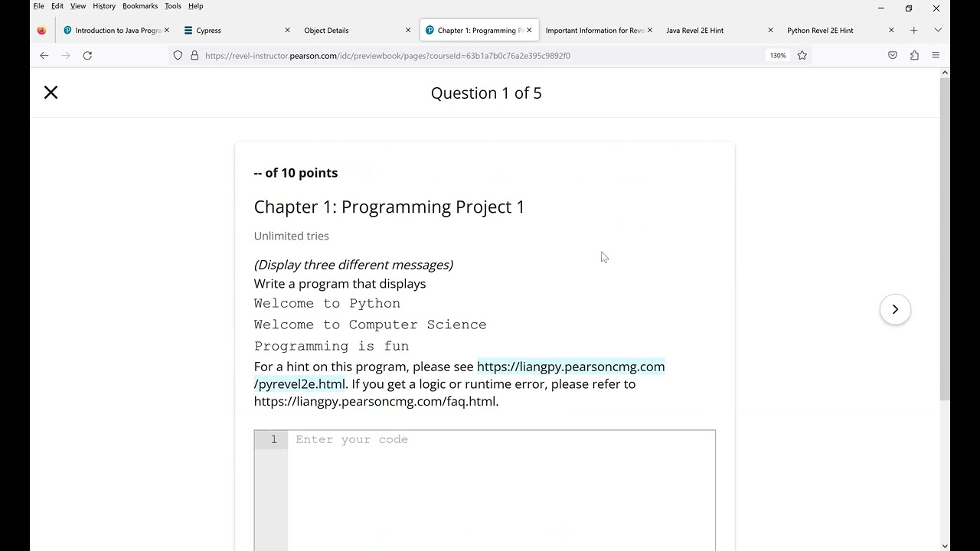Click the 'Question 1 of 5' heading
The height and width of the screenshot is (551, 980).
click(486, 93)
